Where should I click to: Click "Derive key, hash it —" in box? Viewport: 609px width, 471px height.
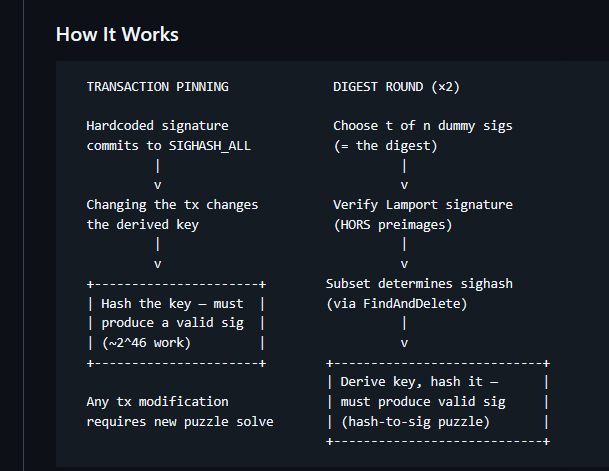tap(419, 382)
